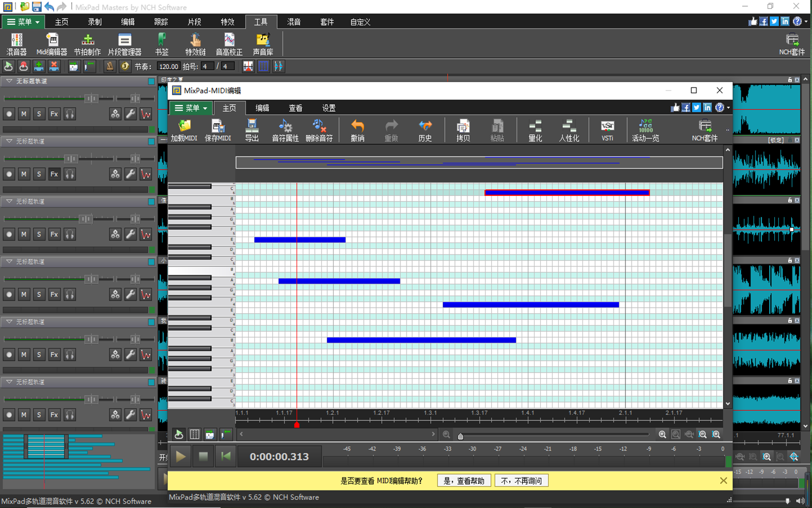Image resolution: width=812 pixels, height=508 pixels.
Task: Solo the first track with its S button
Action: [39, 114]
